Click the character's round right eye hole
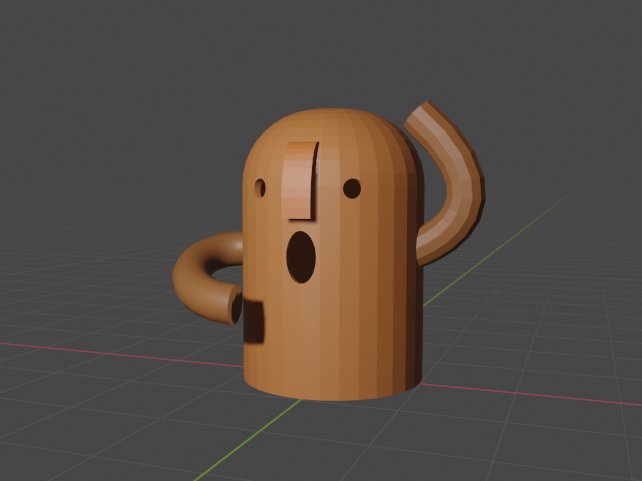 352,189
